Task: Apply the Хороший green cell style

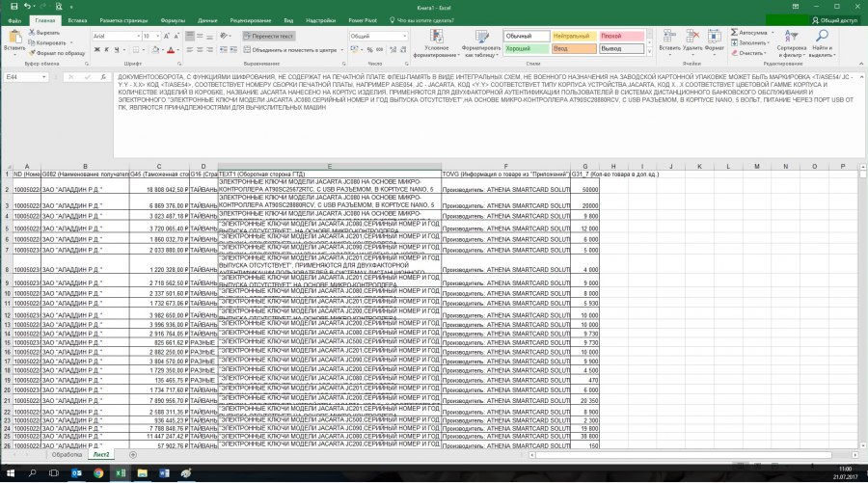Action: pos(527,49)
